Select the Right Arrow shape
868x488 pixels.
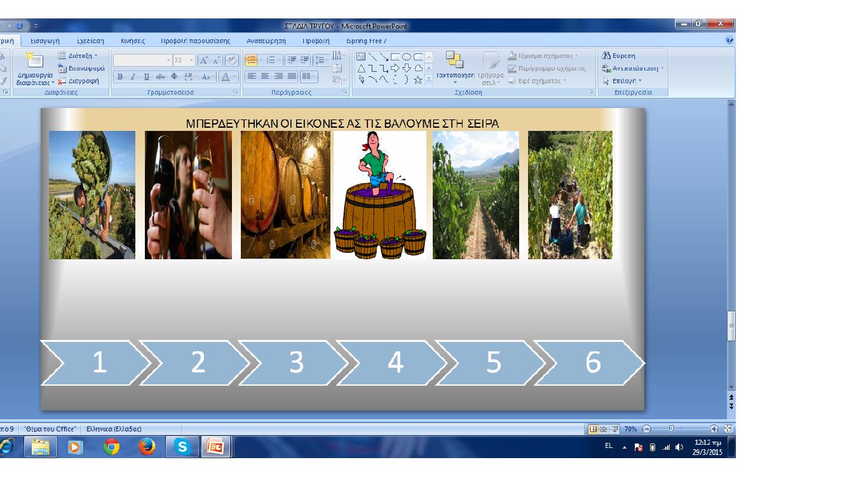[x=395, y=68]
